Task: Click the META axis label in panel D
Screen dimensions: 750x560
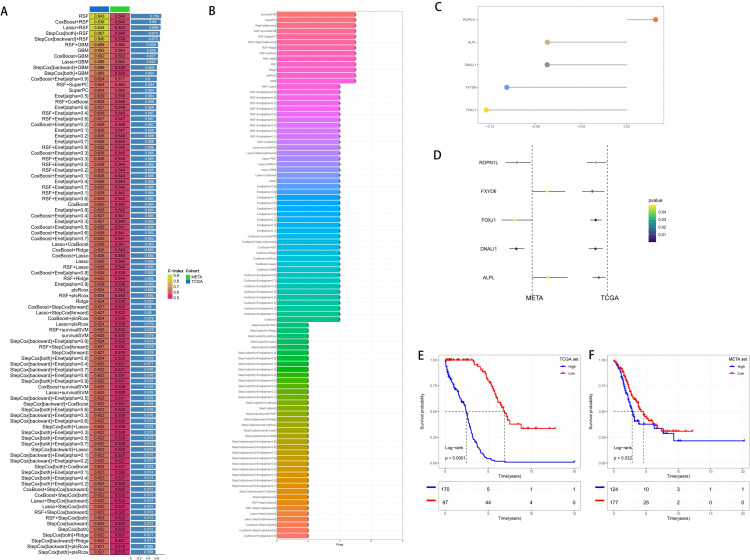Action: [534, 297]
